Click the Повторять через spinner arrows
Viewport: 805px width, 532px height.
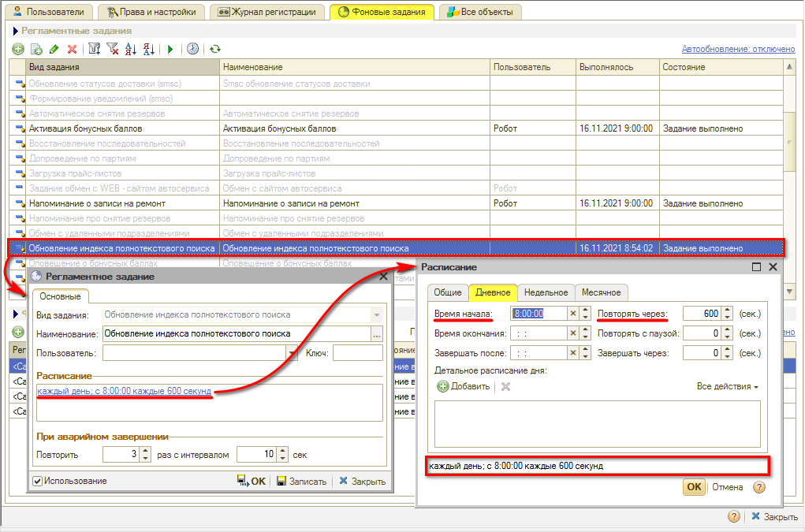[x=727, y=314]
